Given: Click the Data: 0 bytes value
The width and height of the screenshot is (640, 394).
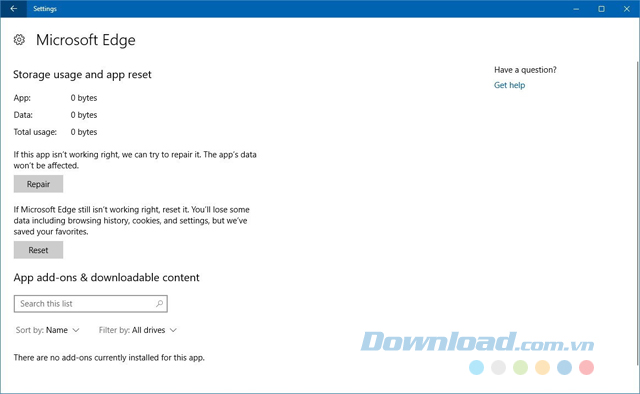Looking at the screenshot, I should coord(84,115).
